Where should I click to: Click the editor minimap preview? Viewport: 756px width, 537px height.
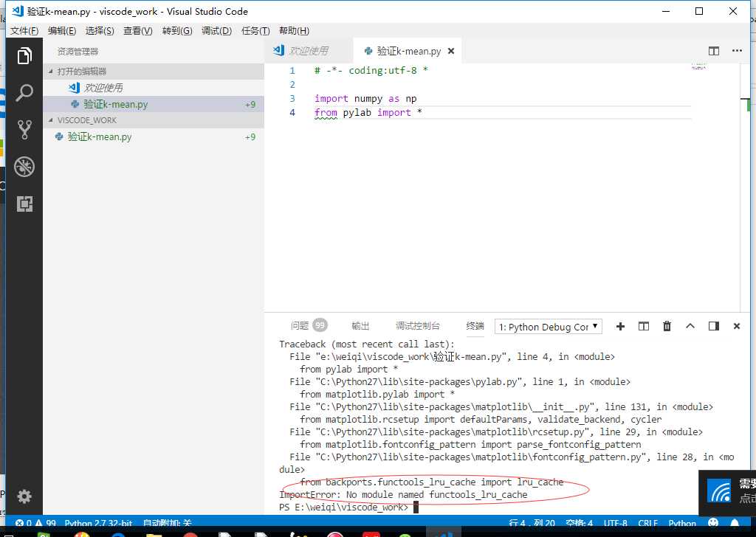click(698, 66)
